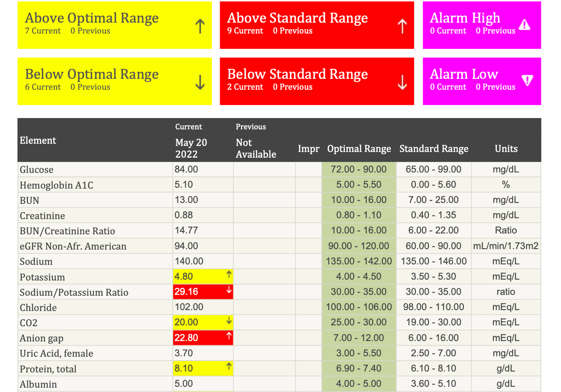The width and height of the screenshot is (561, 392).
Task: Click Glucose optimal range 72.00 - 90.00
Action: point(359,169)
